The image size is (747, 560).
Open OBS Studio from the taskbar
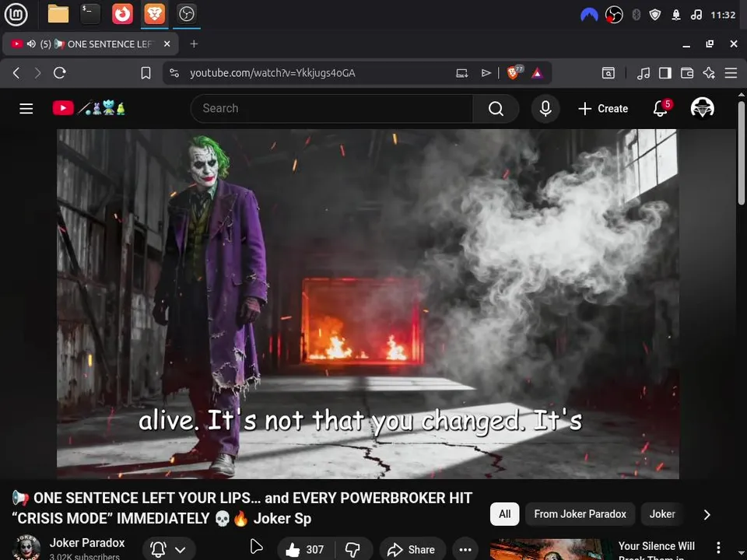point(186,14)
